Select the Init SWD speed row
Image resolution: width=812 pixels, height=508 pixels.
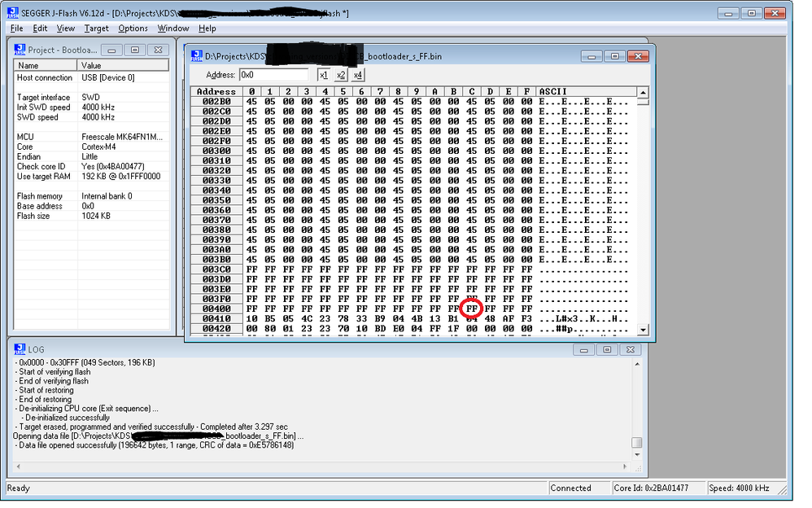point(92,107)
